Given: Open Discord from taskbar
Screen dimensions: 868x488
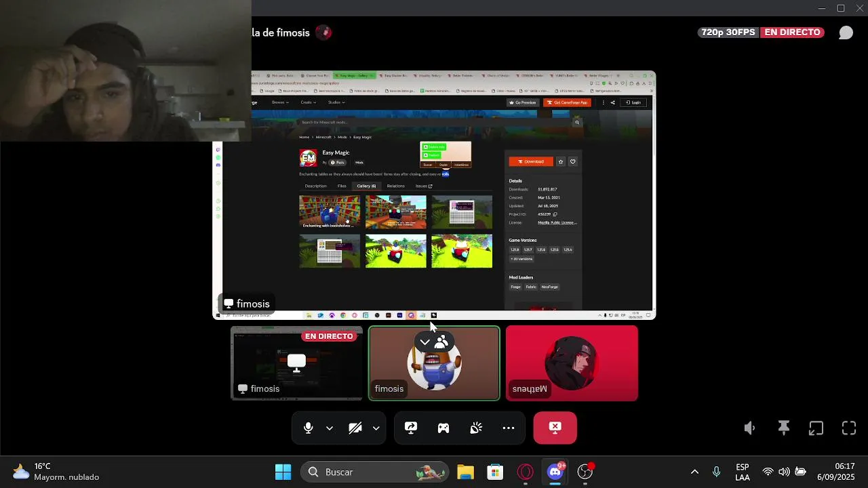Looking at the screenshot, I should pyautogui.click(x=555, y=472).
